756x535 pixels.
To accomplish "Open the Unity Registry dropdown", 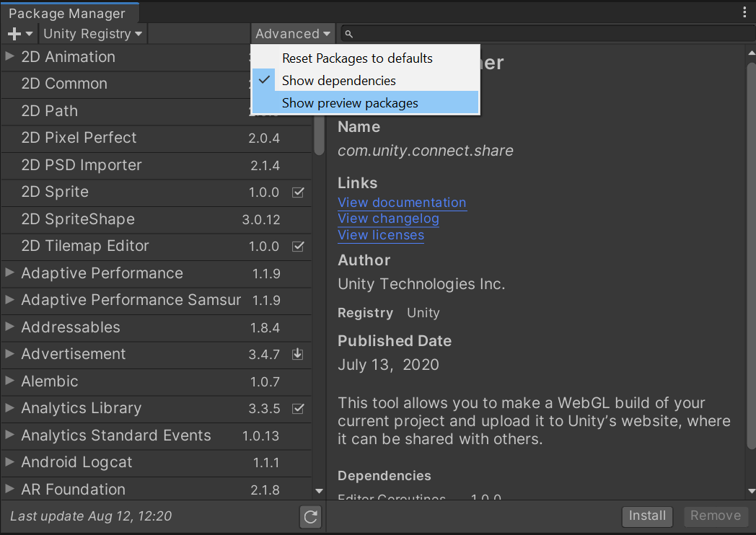I will (92, 33).
